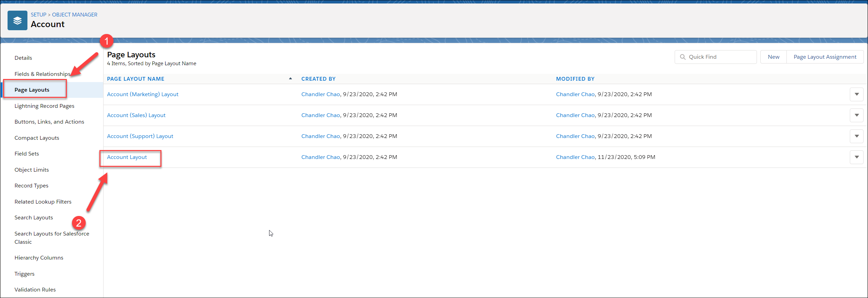Open actions dropdown for Account (Marketing) Layout
This screenshot has height=298, width=868.
856,94
